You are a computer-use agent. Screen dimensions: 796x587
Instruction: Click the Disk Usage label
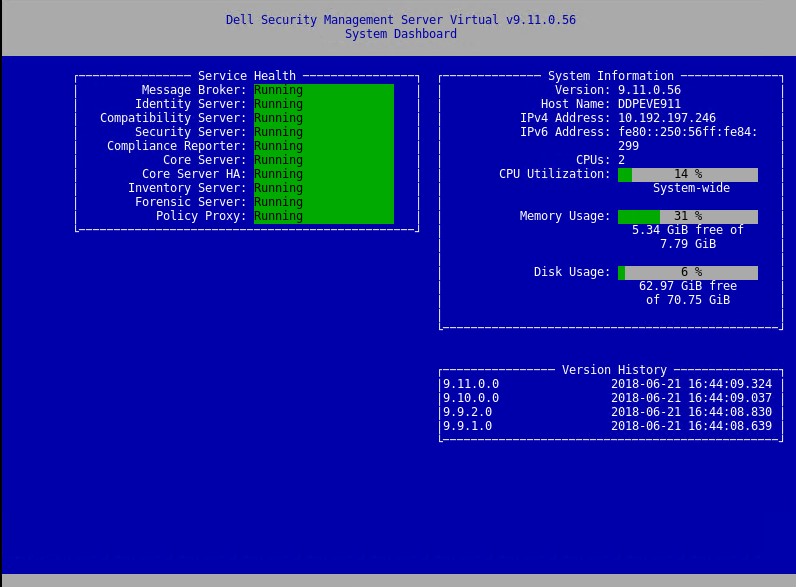(x=572, y=272)
